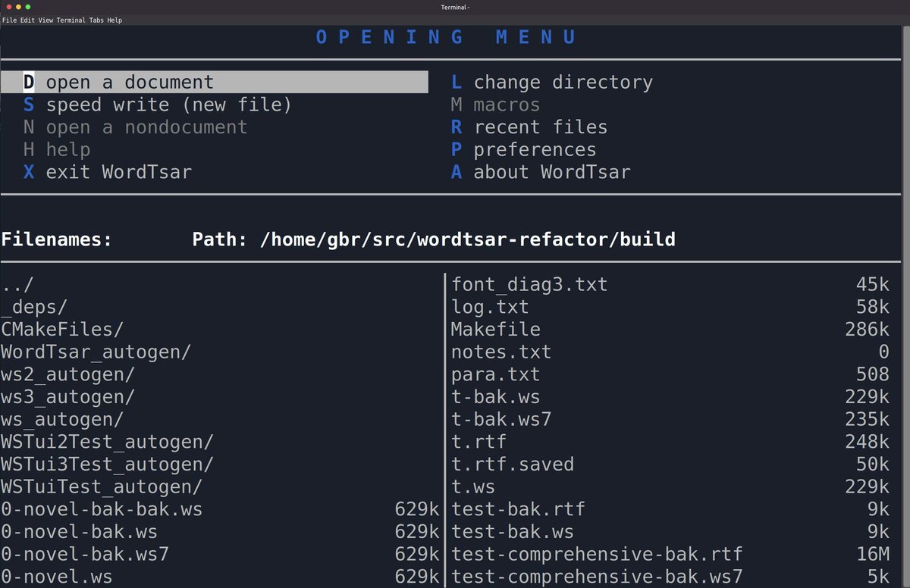Select file 'test-bak.ws'
Viewport: 910px width, 588px height.
pos(513,531)
